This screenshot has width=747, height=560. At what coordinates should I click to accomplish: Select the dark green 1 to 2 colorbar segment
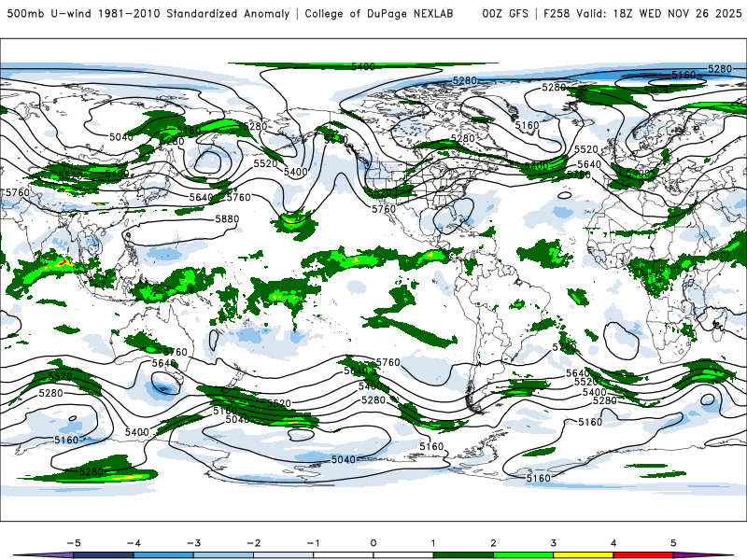pos(463,555)
